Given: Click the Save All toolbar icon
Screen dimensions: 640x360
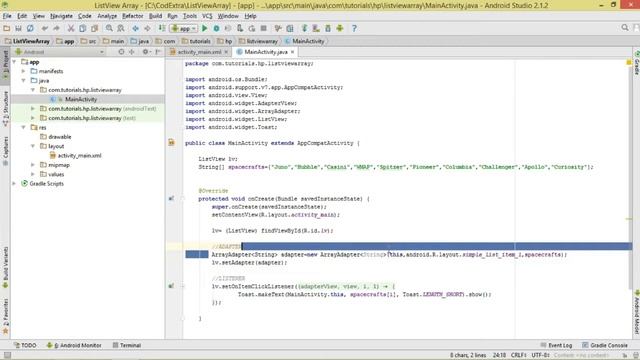Looking at the screenshot, I should click(18, 28).
